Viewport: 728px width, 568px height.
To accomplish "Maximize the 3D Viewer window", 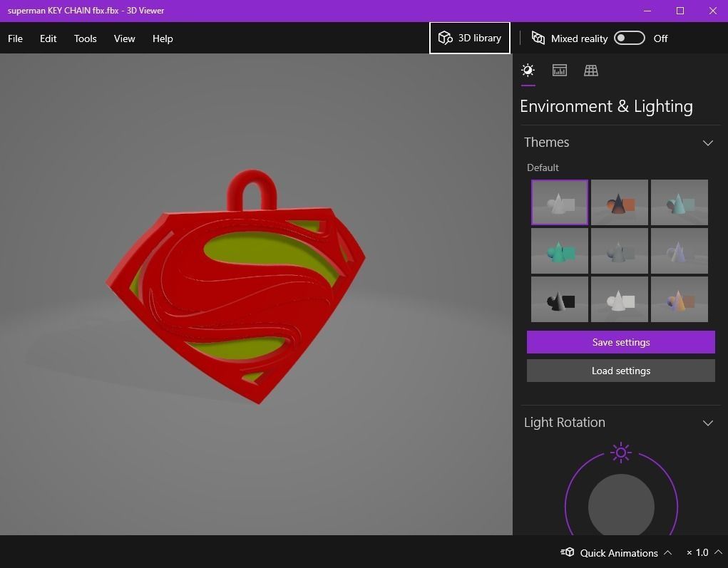I will 680,11.
